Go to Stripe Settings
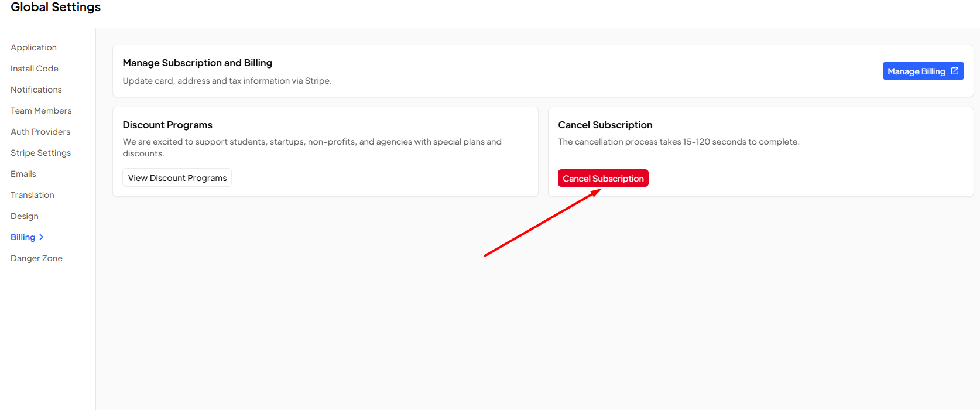This screenshot has height=410, width=980. 40,153
